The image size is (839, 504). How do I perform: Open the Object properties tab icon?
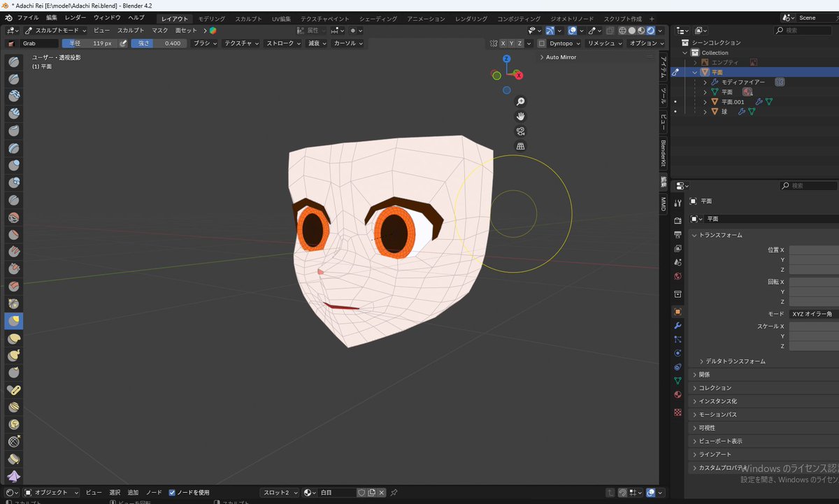[677, 311]
